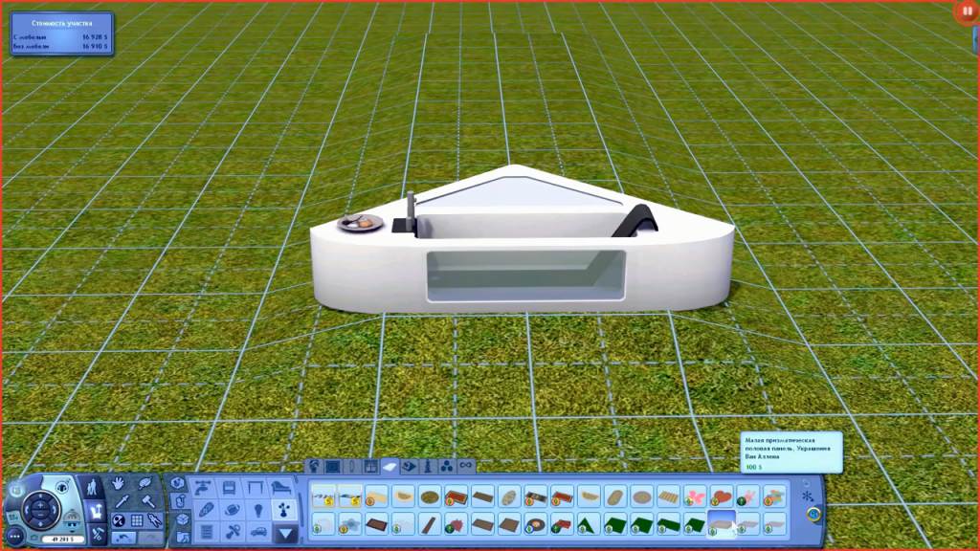Select the sledgehammer tool
Image resolution: width=980 pixels, height=551 pixels.
pos(147,502)
